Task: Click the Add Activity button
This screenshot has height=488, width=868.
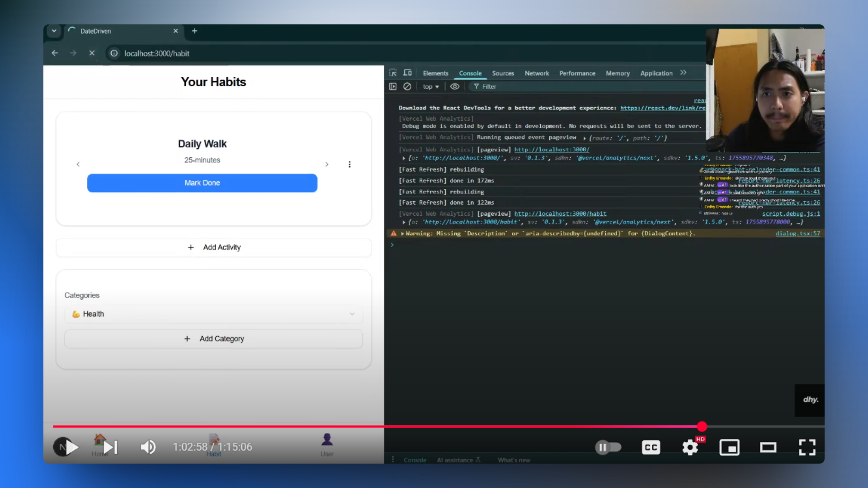Action: pyautogui.click(x=213, y=248)
